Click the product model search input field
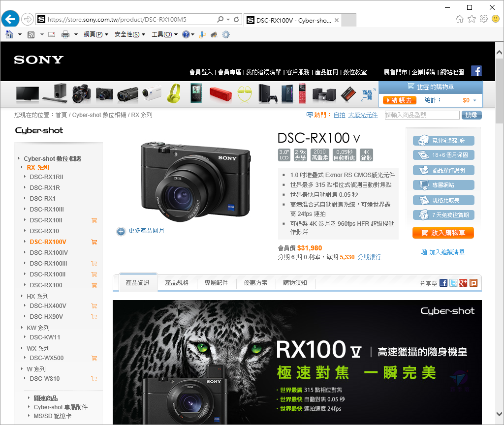504x425 pixels. (422, 115)
